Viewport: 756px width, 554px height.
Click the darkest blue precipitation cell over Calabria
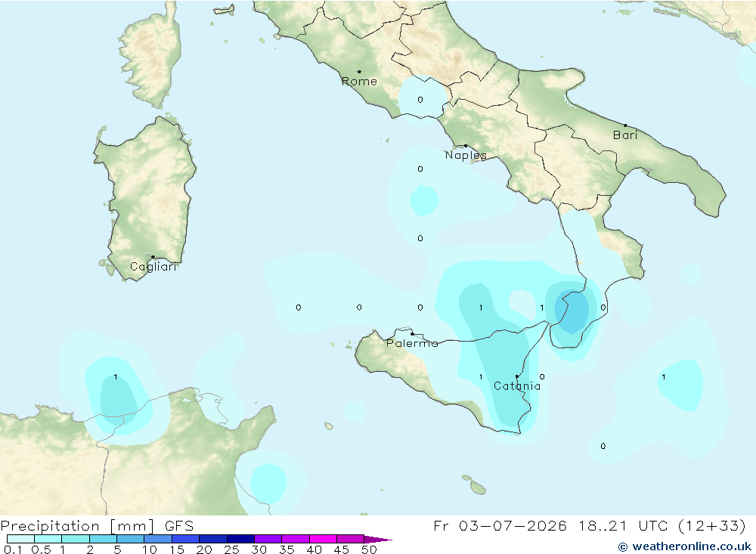click(x=572, y=312)
